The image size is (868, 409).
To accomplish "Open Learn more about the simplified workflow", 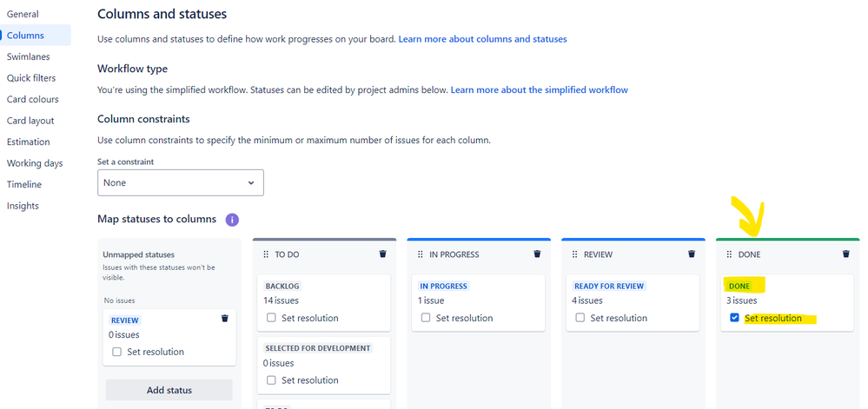I will tap(540, 89).
